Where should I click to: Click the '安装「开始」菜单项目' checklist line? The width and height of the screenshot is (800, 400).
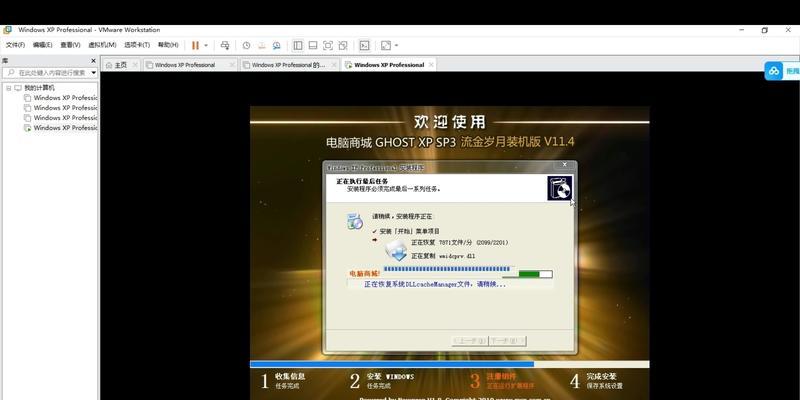click(409, 231)
